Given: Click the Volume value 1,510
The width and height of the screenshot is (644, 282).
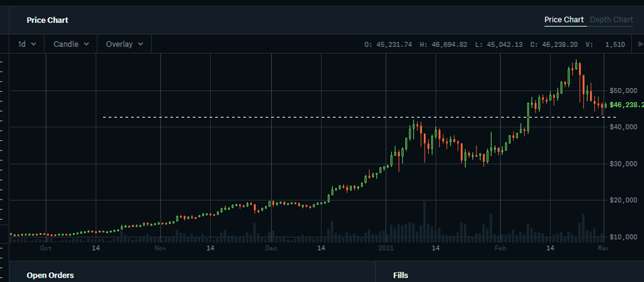Looking at the screenshot, I should point(615,44).
